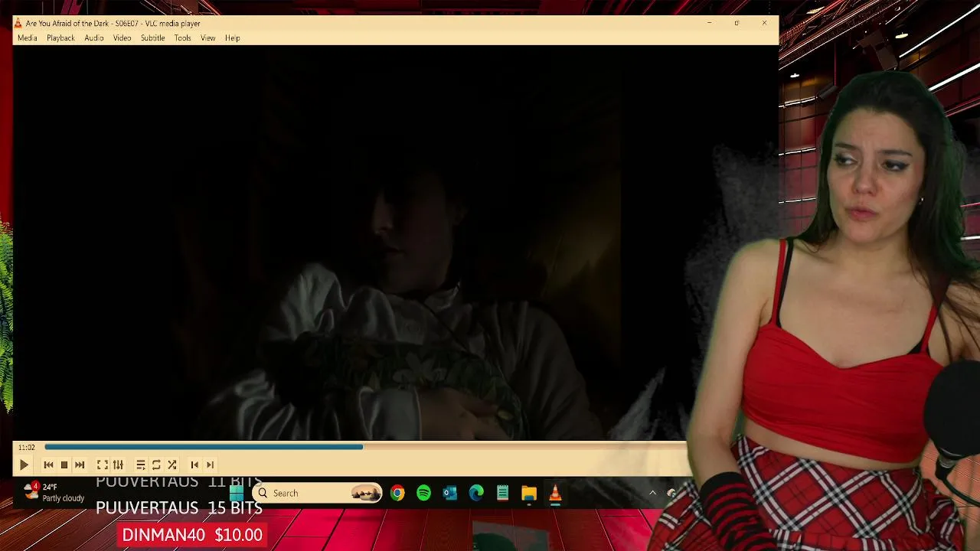Open the Windows Start menu
The width and height of the screenshot is (980, 551).
click(x=237, y=494)
